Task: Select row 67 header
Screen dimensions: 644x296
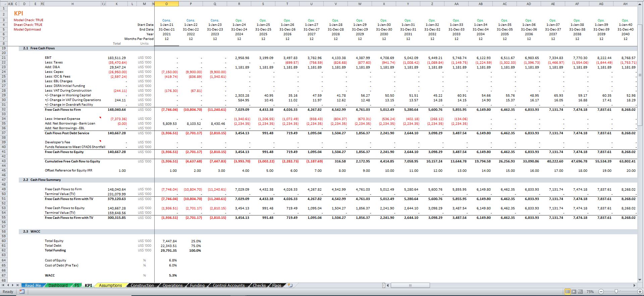Action: (x=4, y=275)
